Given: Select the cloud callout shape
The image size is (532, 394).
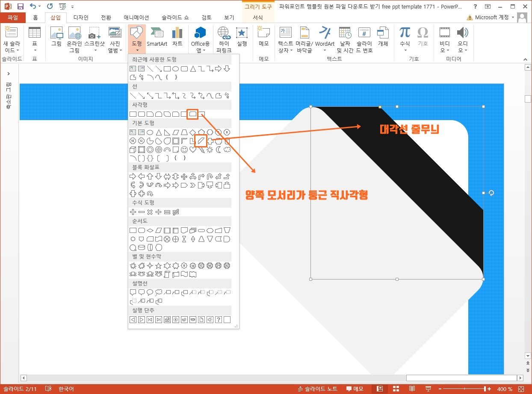Looking at the screenshot, I should [x=159, y=293].
